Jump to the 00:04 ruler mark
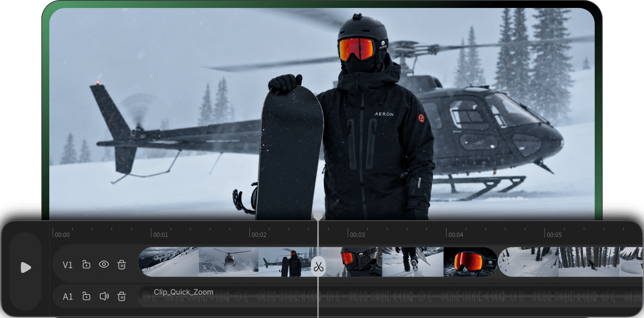Screen dimensions: 644x318 [x=456, y=235]
